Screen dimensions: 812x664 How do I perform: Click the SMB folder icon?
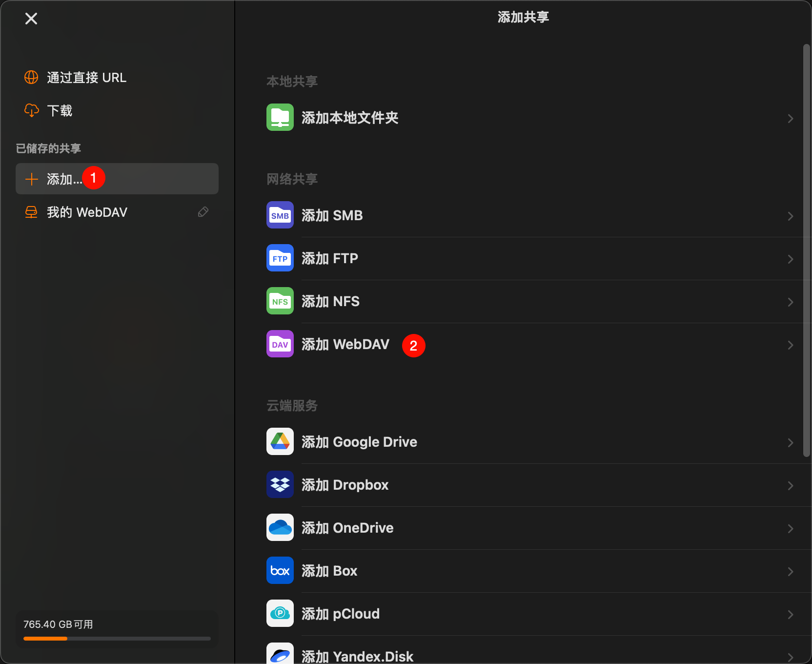point(280,215)
